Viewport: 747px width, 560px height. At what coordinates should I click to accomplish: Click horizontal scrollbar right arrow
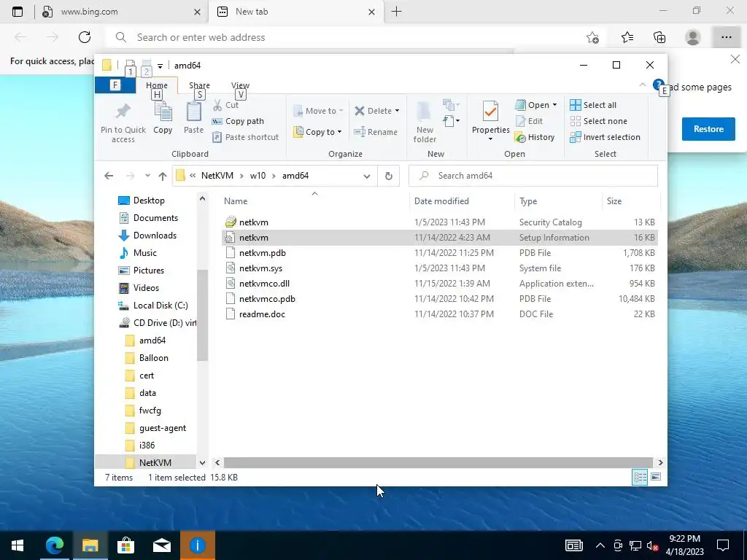click(660, 462)
